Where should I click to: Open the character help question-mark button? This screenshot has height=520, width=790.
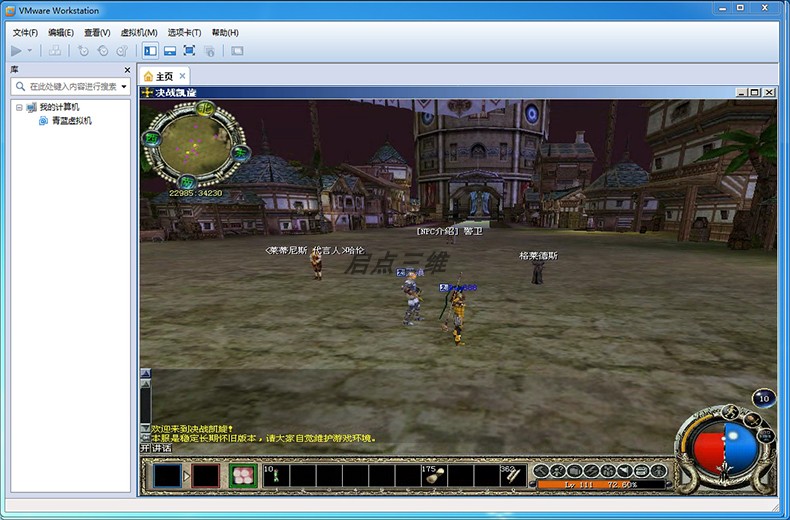point(558,471)
